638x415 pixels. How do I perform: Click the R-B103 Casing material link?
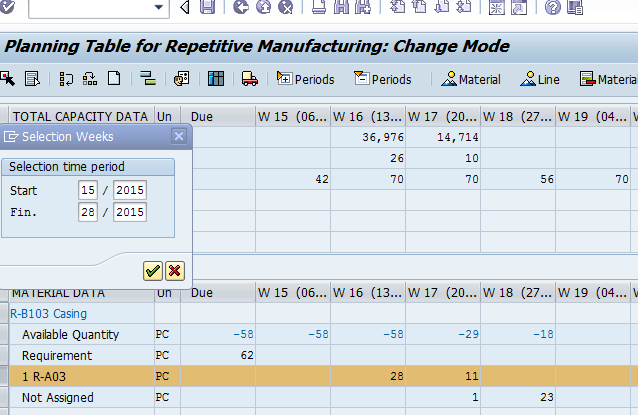(48, 314)
